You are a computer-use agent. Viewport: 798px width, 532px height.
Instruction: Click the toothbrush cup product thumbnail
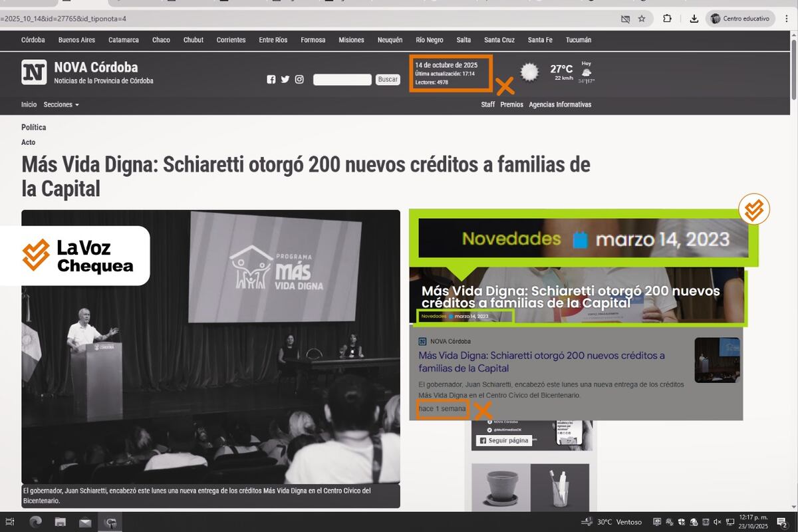[560, 487]
